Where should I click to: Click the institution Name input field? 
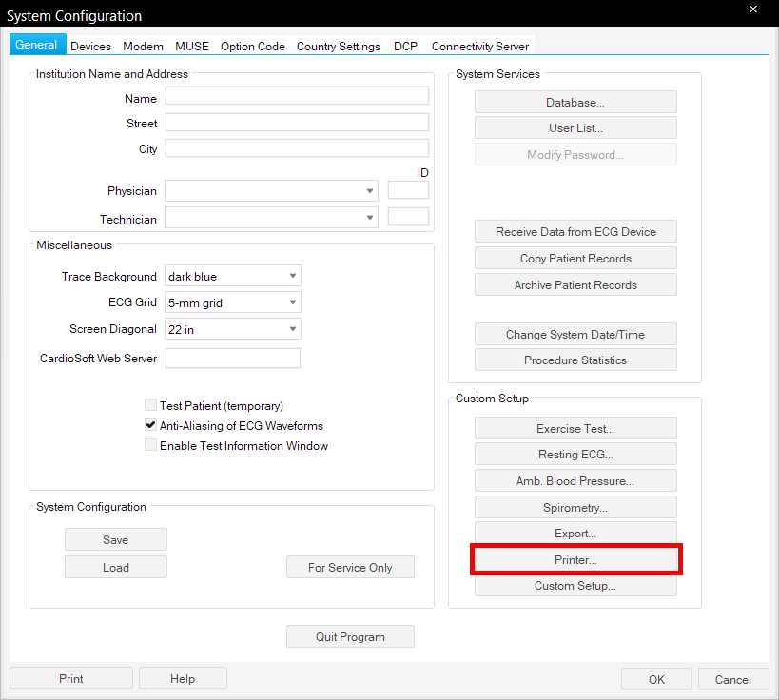click(x=297, y=96)
